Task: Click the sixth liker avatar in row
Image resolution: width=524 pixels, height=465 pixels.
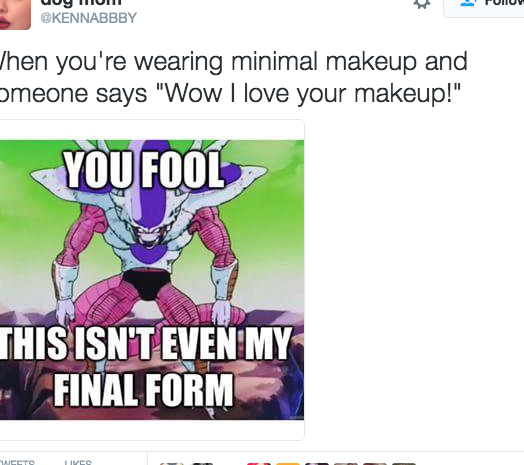Action: click(x=346, y=464)
